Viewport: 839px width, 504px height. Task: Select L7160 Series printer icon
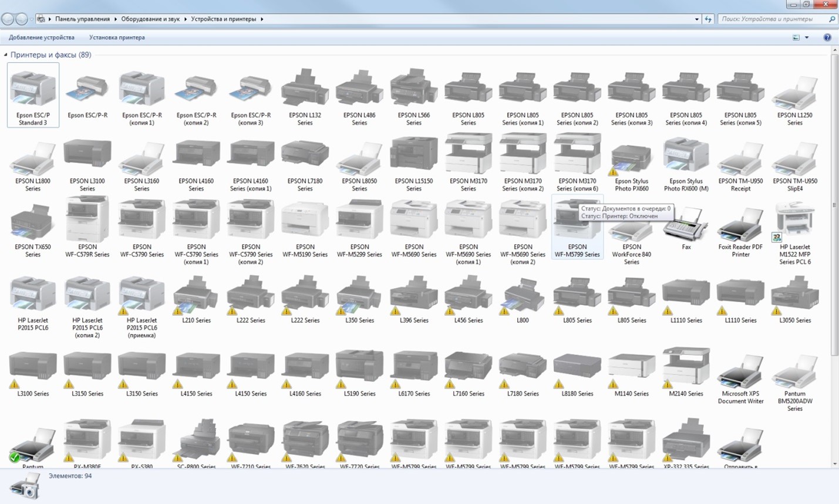pos(468,369)
